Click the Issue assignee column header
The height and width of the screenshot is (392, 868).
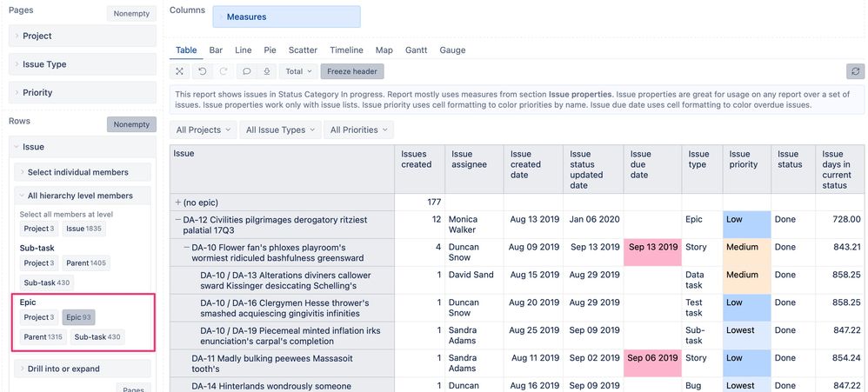pos(474,169)
